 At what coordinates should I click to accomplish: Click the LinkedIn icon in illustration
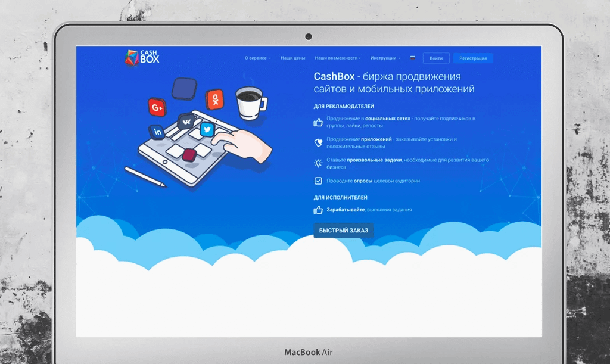pyautogui.click(x=157, y=132)
